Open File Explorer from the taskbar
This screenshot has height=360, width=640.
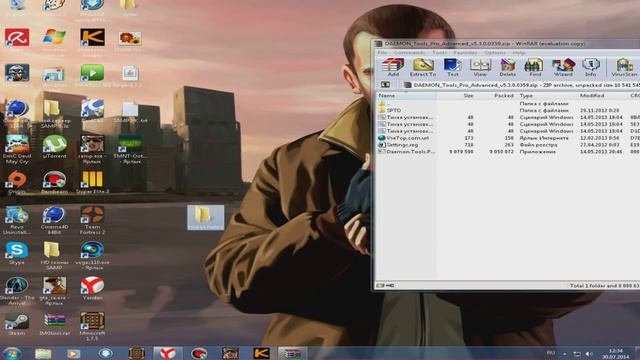coord(43,353)
